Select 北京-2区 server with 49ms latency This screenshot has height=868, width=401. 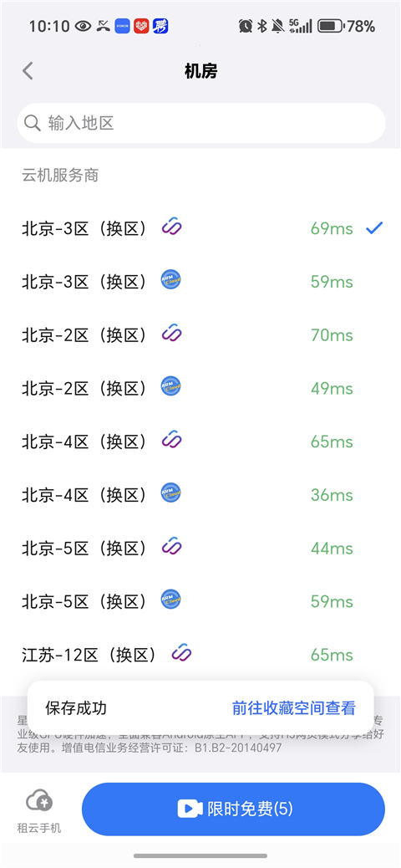click(200, 387)
